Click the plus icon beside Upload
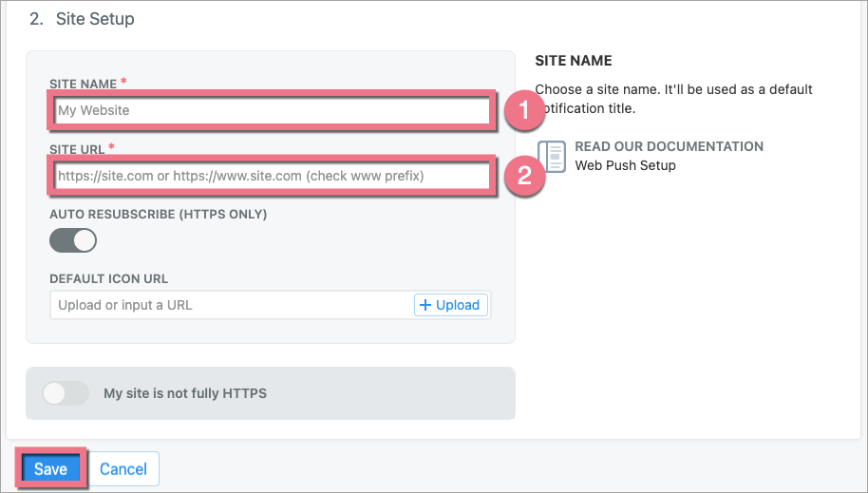This screenshot has height=493, width=868. [425, 305]
